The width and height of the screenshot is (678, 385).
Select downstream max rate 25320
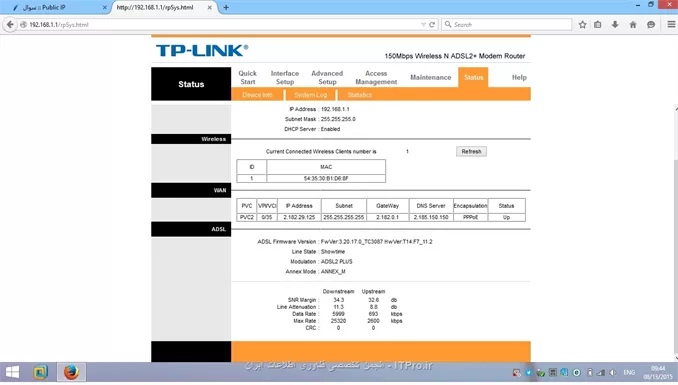click(339, 321)
